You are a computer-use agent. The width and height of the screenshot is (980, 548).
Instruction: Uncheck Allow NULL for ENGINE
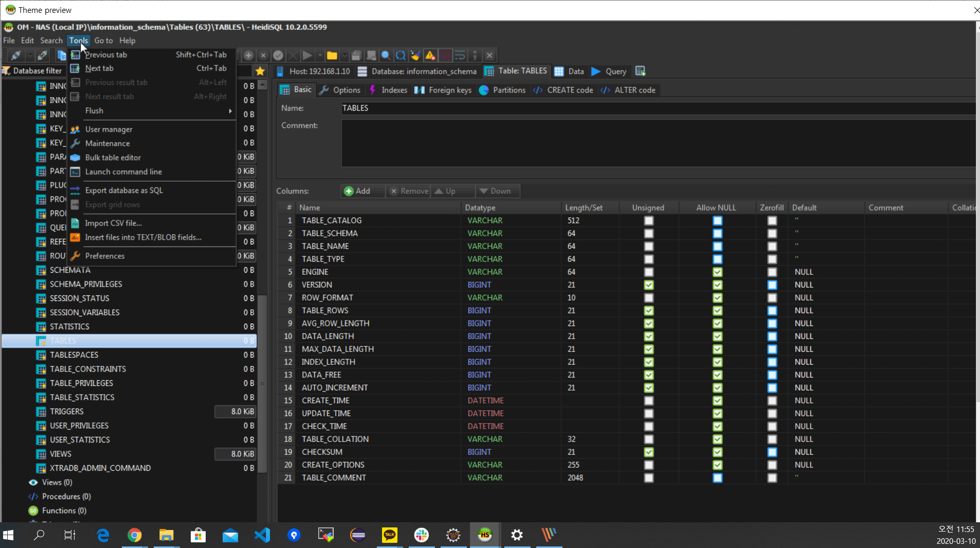click(717, 272)
